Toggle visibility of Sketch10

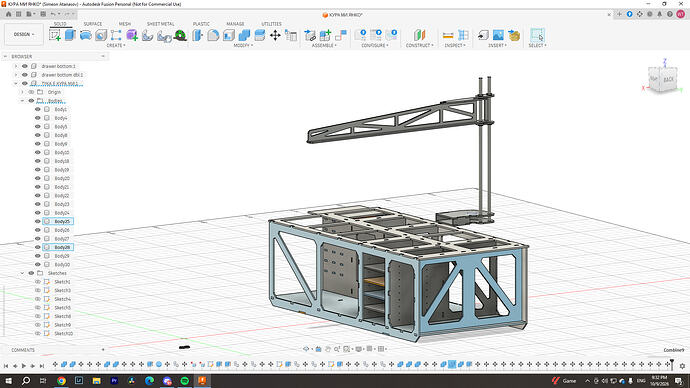[x=38, y=333]
